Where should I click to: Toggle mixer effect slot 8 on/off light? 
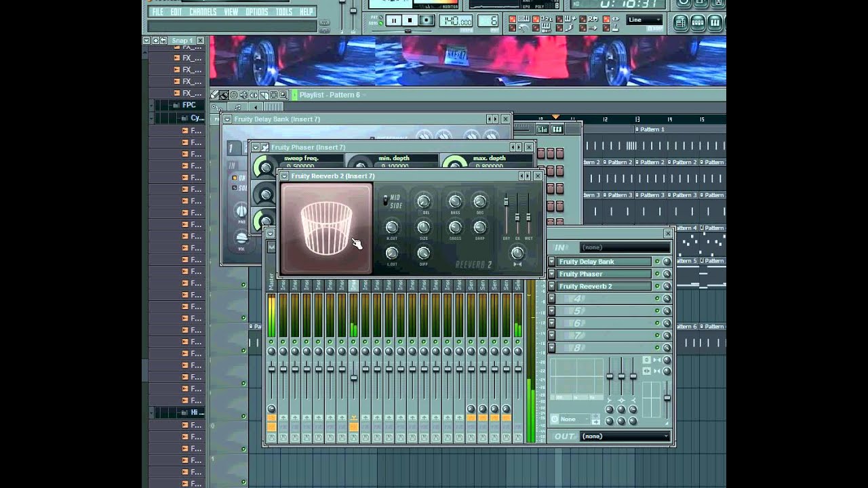pos(657,348)
